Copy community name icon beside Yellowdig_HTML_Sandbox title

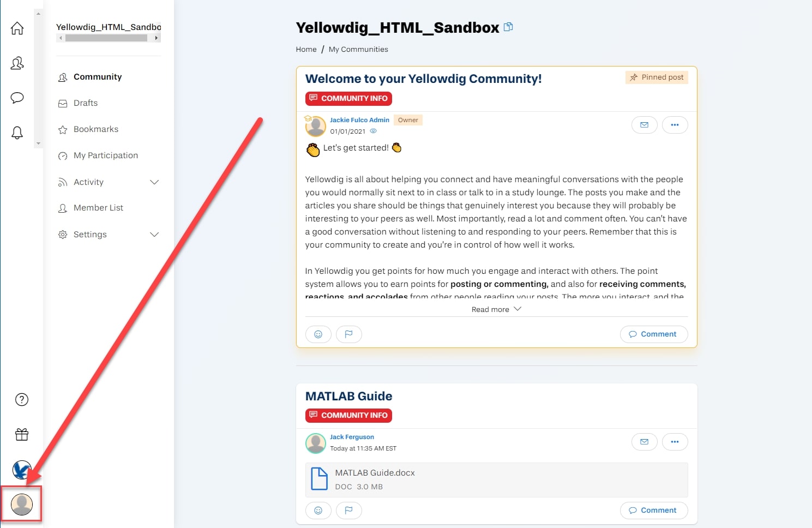pyautogui.click(x=508, y=27)
